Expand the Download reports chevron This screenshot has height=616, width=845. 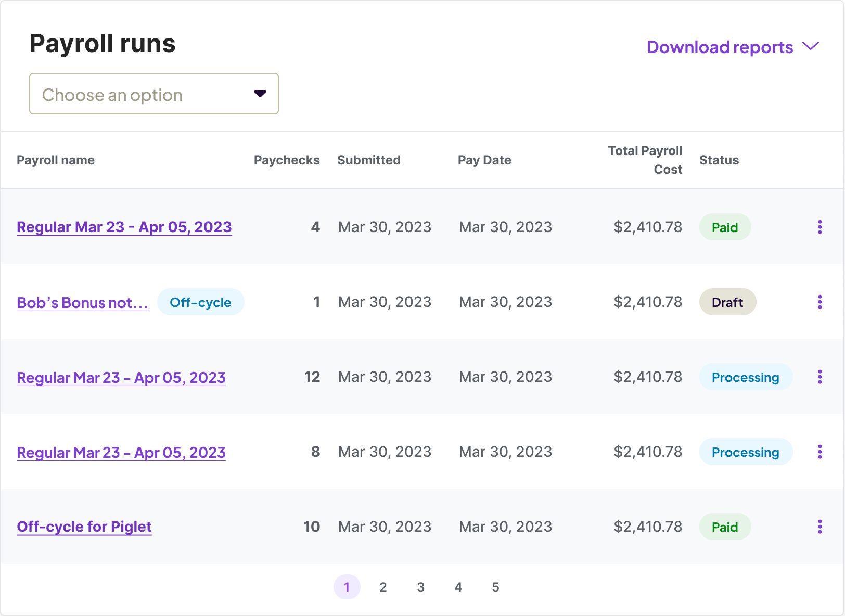pos(810,47)
